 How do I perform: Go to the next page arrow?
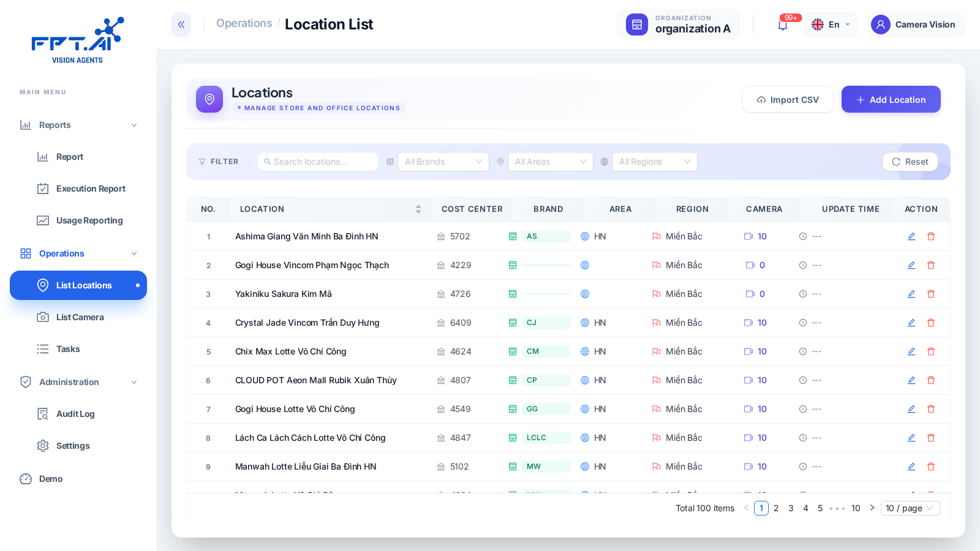pos(872,508)
